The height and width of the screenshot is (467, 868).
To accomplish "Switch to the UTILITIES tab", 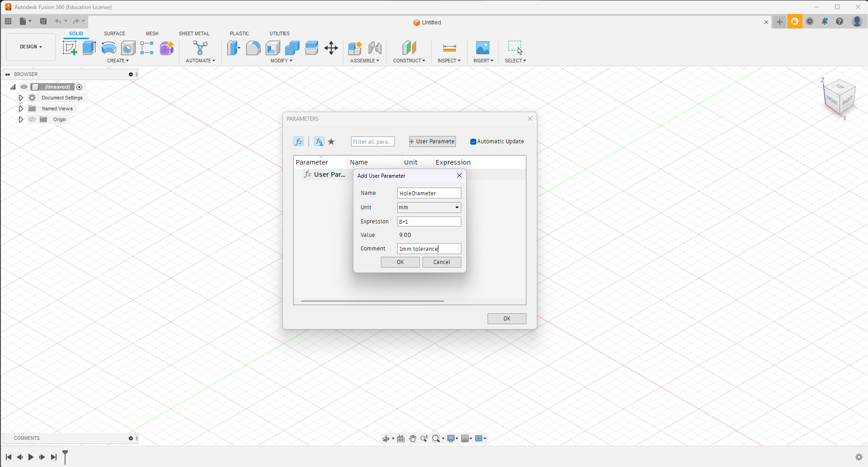I will [x=280, y=33].
